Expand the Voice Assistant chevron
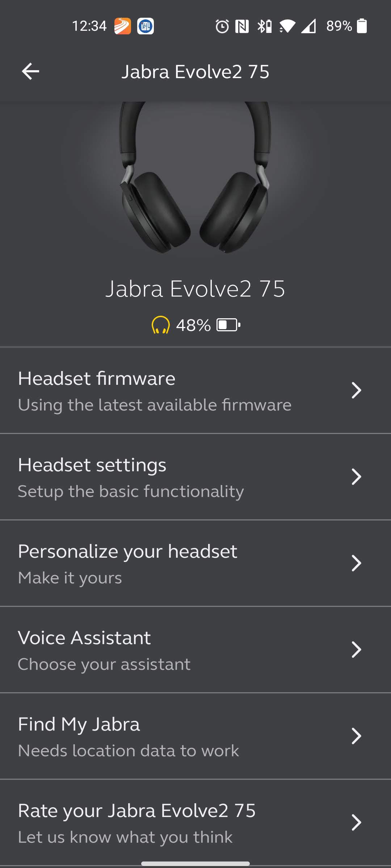Image resolution: width=391 pixels, height=868 pixels. coord(356,650)
